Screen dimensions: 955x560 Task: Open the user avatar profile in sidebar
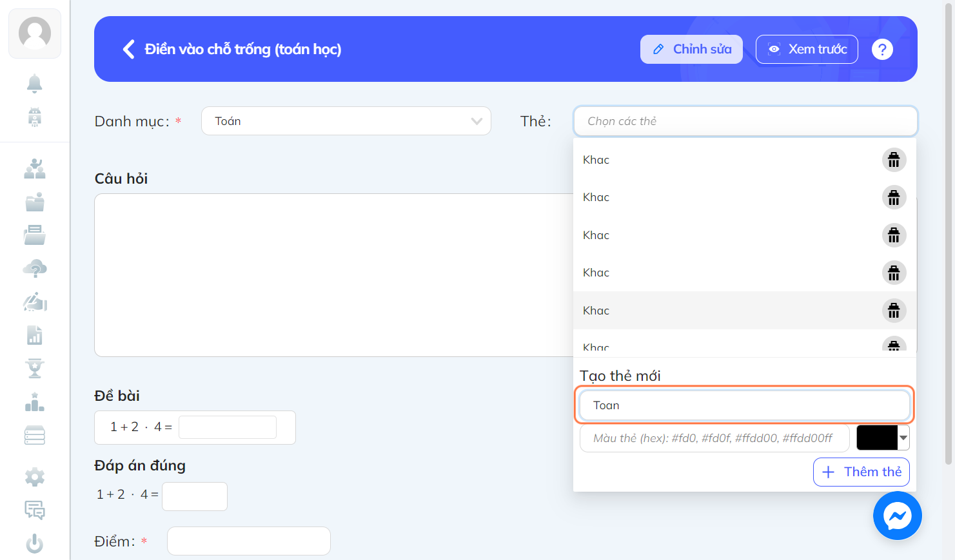click(35, 34)
